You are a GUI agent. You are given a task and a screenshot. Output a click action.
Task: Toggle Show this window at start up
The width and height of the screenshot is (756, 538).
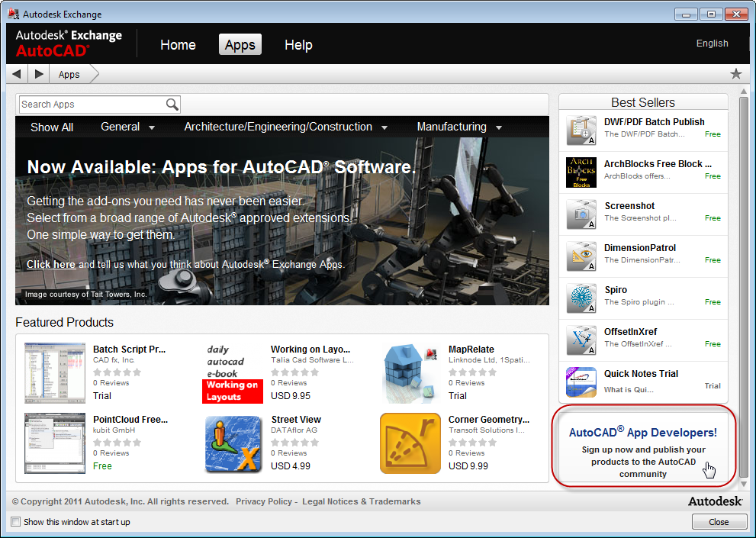pyautogui.click(x=16, y=522)
